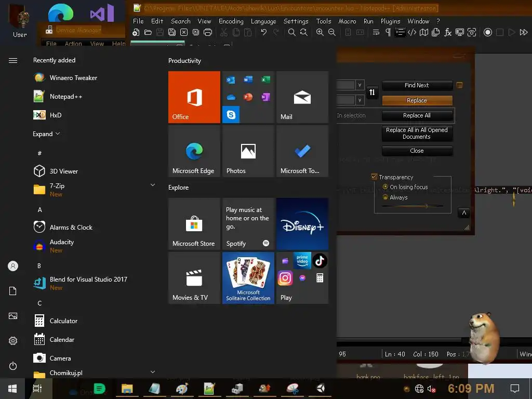
Task: Open the Document Map icon in Notepad++
Action: point(424,32)
